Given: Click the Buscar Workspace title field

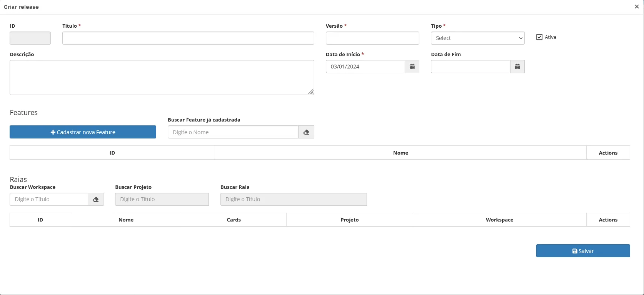Looking at the screenshot, I should point(49,199).
